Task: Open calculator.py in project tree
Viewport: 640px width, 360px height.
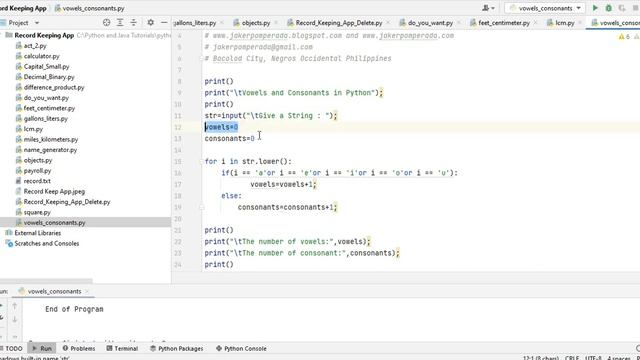Action: click(x=41, y=56)
